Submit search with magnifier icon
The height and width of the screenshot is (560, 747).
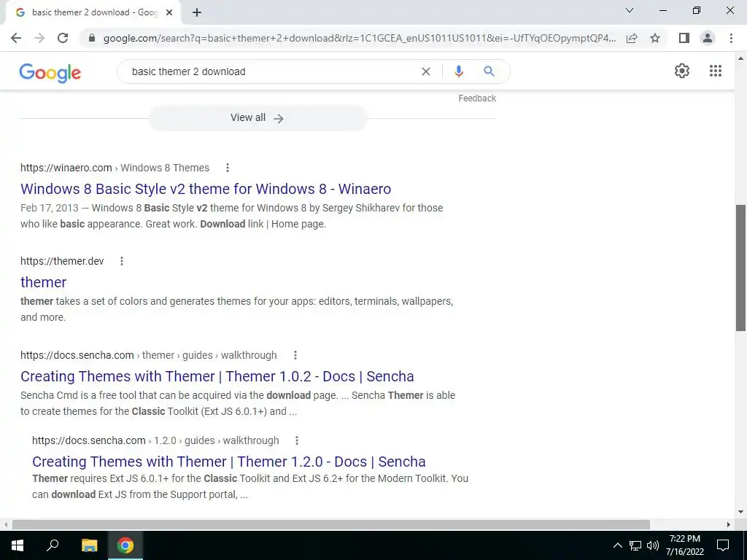[x=489, y=71]
